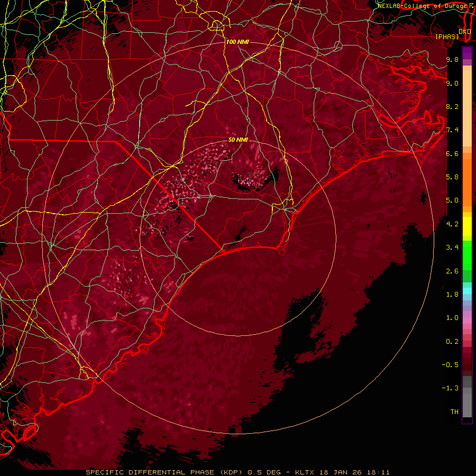The image size is (476, 476).
Task: Click the 5.8 scale value
Action: [452, 177]
